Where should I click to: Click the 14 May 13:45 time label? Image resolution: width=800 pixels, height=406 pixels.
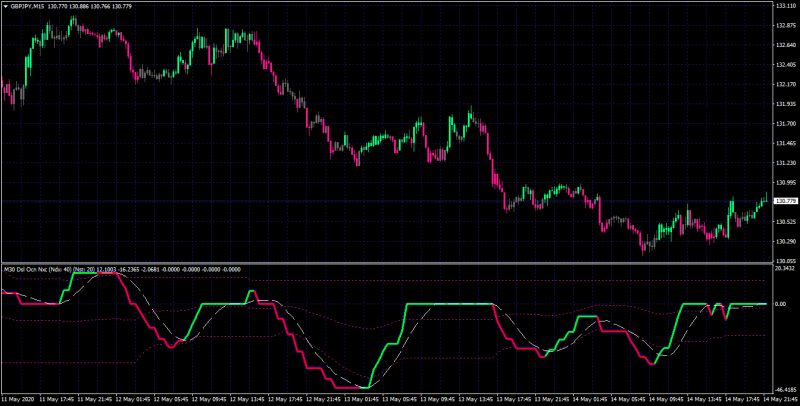point(705,399)
